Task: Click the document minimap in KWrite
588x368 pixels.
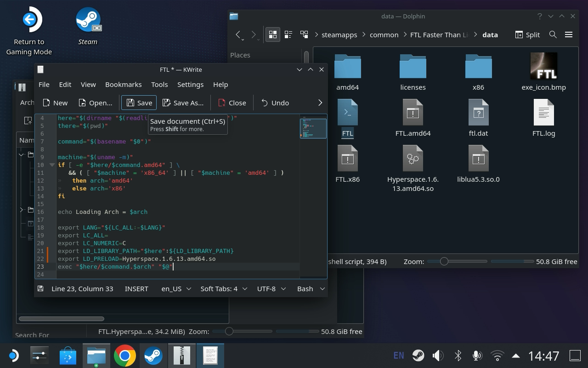Action: [x=313, y=128]
